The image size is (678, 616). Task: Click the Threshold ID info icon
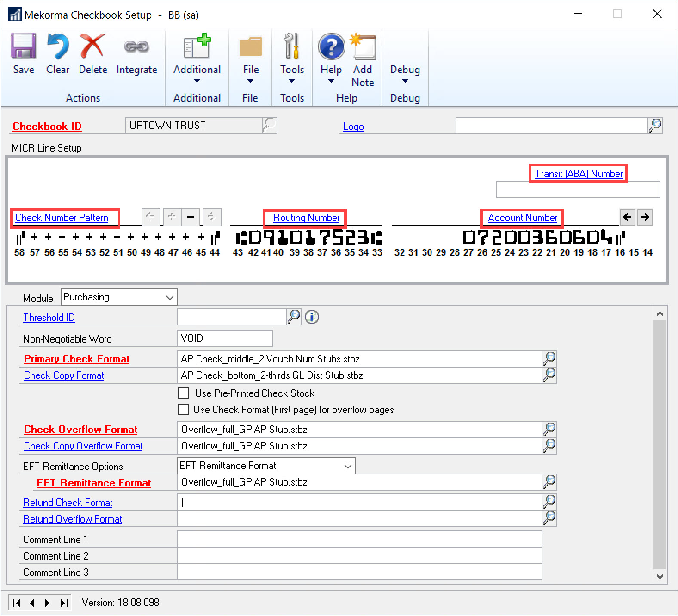pos(312,317)
